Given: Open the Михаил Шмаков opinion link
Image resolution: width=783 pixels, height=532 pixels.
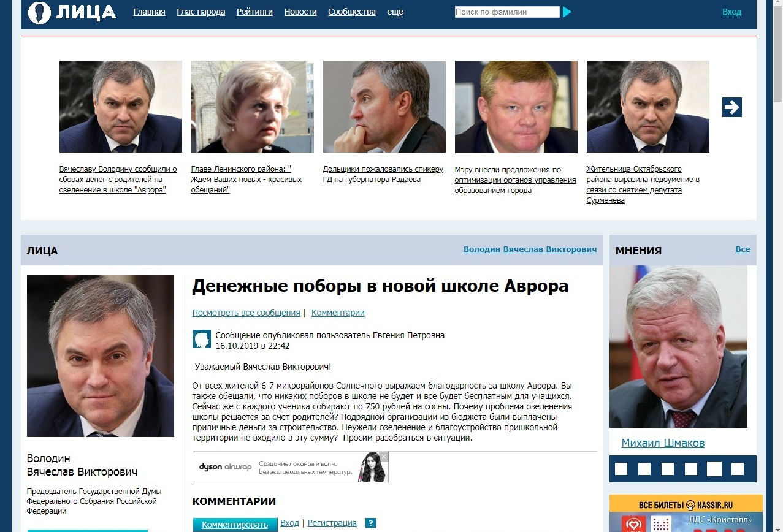Looking at the screenshot, I should coord(663,443).
